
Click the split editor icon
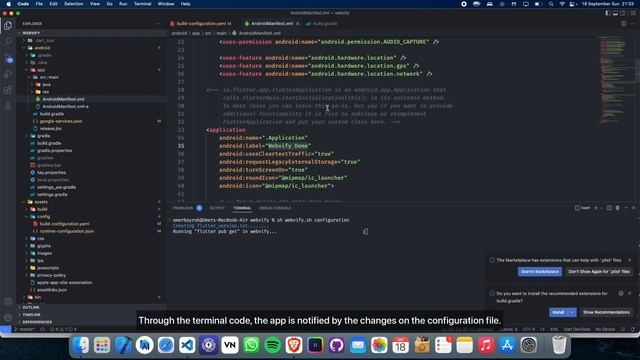[x=624, y=24]
